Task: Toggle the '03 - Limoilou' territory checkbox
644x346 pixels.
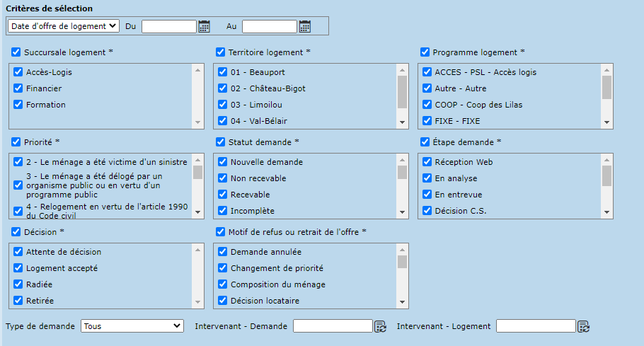Action: coord(222,105)
